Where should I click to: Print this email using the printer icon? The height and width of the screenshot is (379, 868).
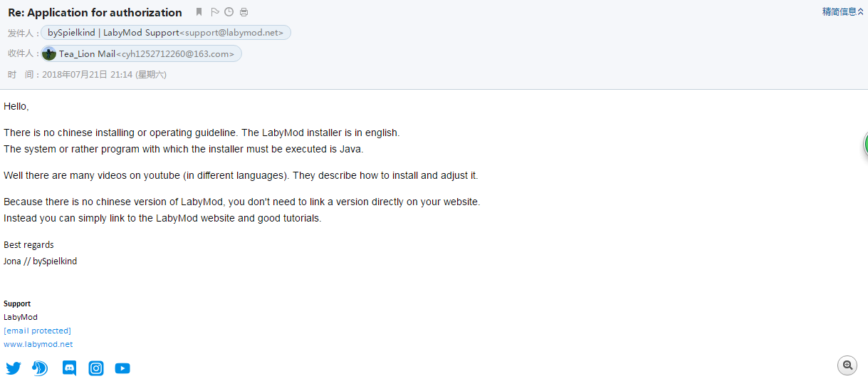point(244,12)
